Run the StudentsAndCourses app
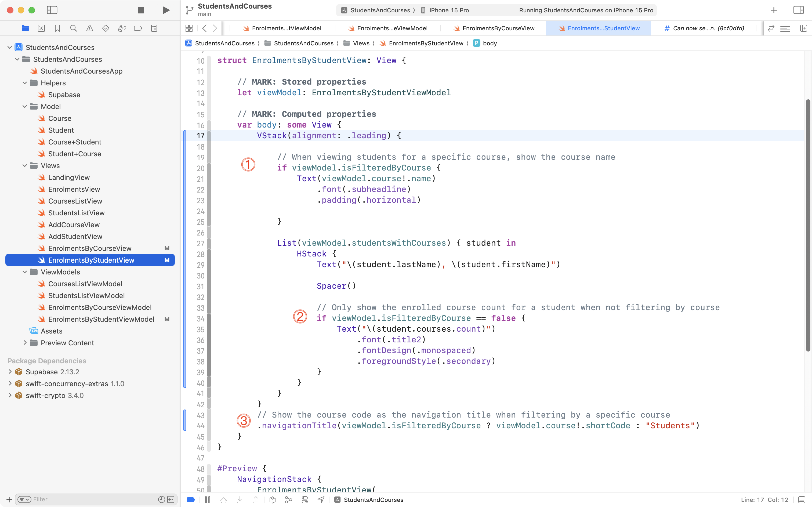The height and width of the screenshot is (507, 812). 166,10
